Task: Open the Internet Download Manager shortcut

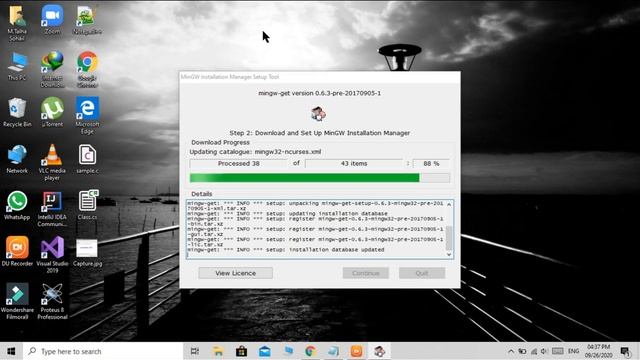Action: tap(52, 69)
